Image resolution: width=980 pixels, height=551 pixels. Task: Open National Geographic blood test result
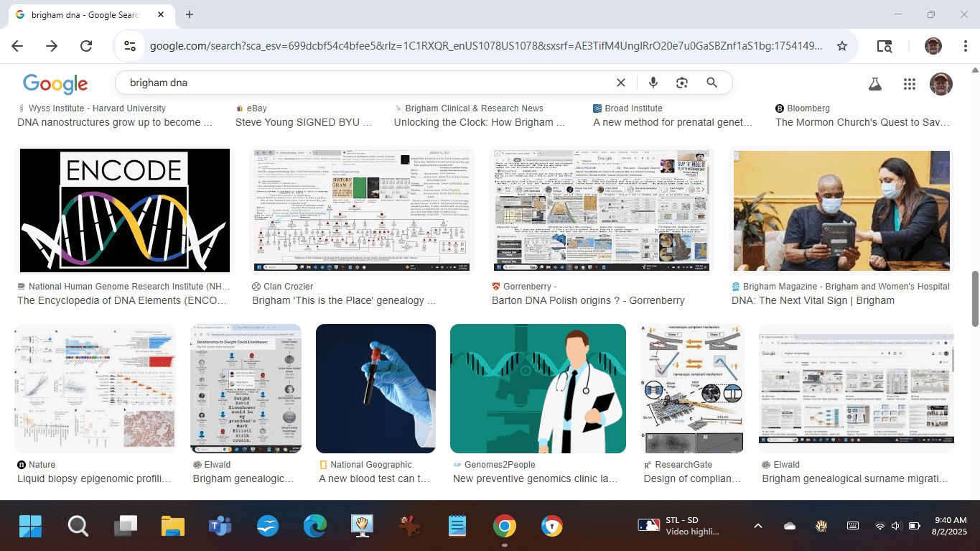375,388
